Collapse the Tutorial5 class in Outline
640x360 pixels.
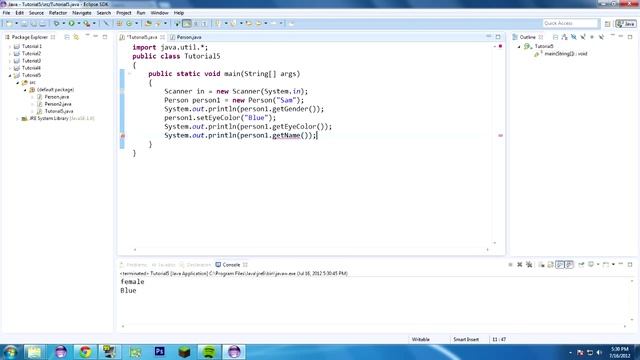(x=519, y=47)
